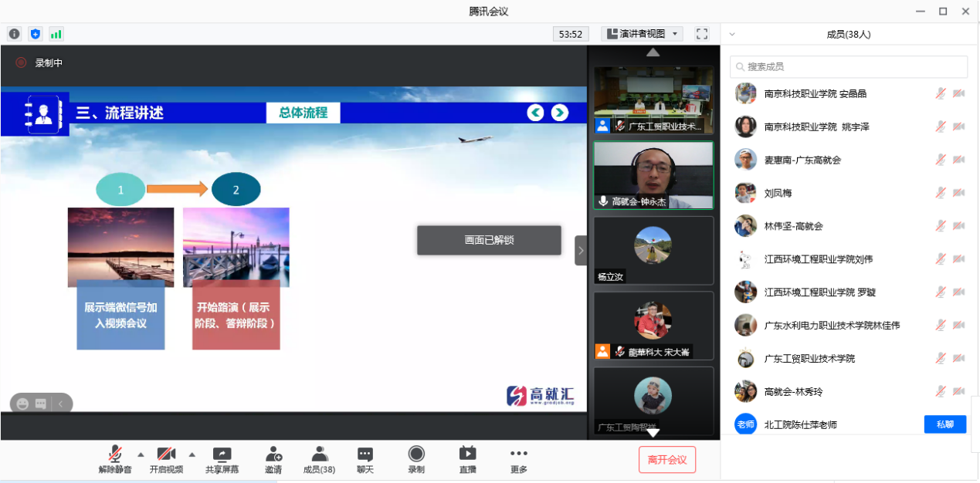Open the 更多 more menu
The height and width of the screenshot is (483, 980).
coord(518,460)
